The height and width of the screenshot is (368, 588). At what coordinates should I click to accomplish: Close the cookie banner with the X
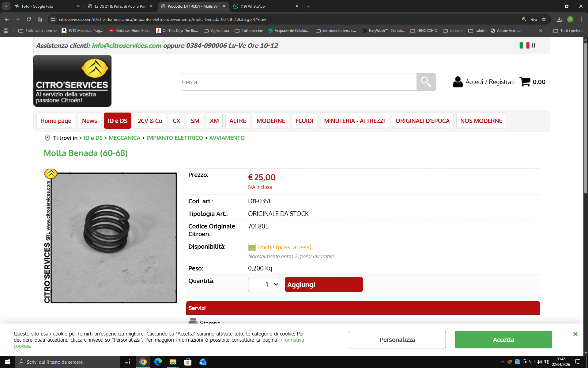[575, 334]
